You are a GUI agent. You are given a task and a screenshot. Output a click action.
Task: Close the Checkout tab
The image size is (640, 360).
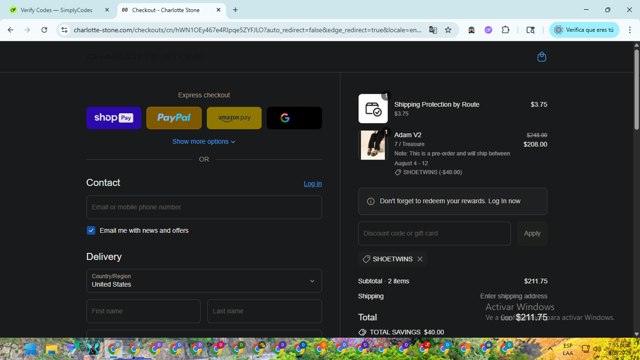click(218, 10)
